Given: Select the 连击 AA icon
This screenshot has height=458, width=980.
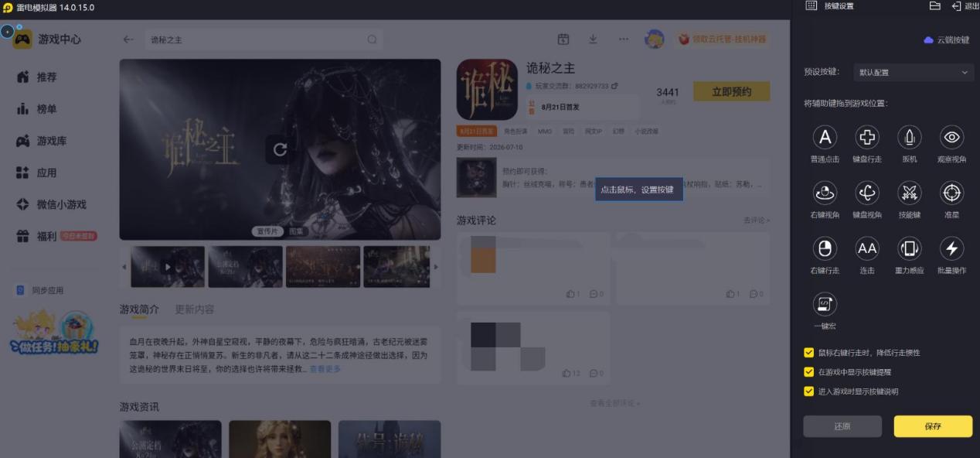Looking at the screenshot, I should [x=867, y=248].
